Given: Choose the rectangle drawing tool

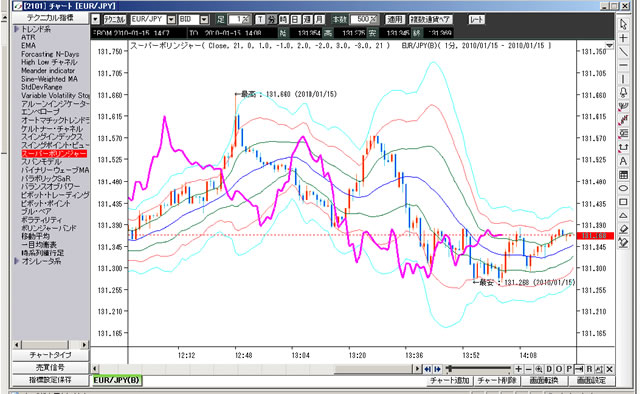Looking at the screenshot, I should point(623,202).
